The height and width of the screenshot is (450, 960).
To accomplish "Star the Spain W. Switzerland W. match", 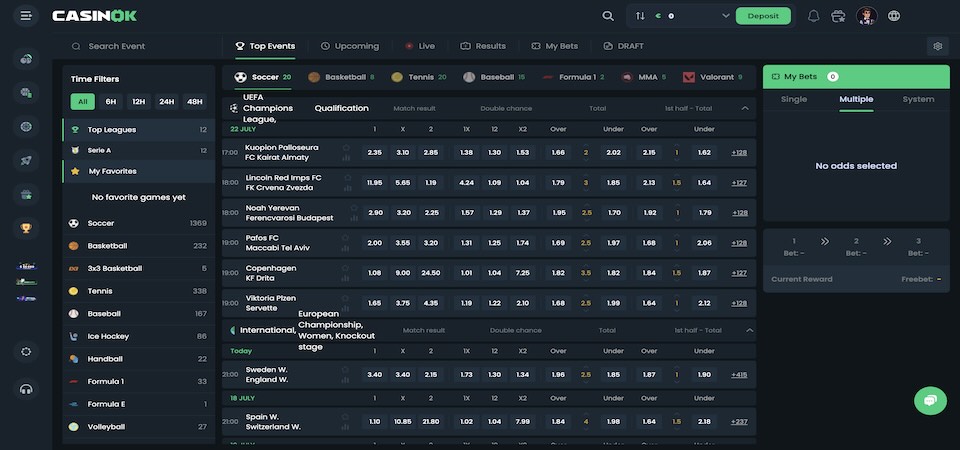I will (x=345, y=417).
